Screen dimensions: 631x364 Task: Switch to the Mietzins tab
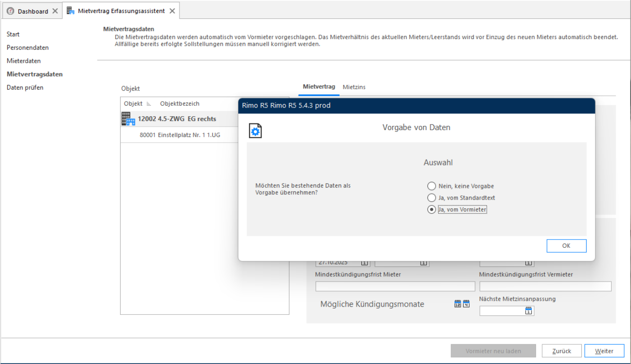(x=354, y=87)
